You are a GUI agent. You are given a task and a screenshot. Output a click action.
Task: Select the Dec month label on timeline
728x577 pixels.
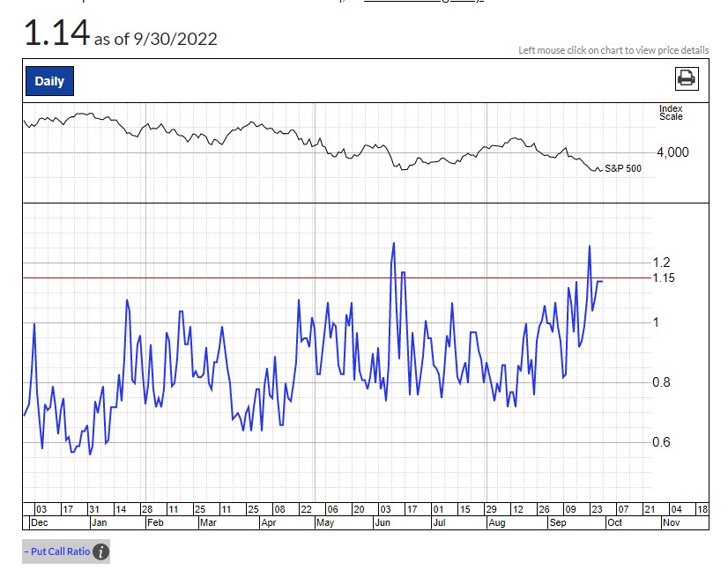click(39, 522)
